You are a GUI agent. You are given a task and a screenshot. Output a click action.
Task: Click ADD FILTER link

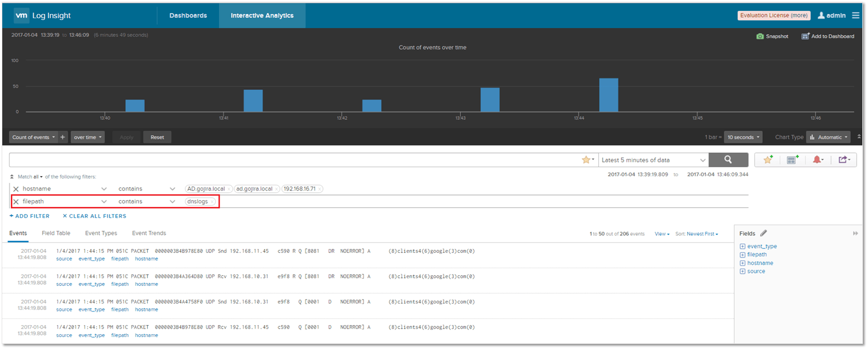click(x=30, y=216)
